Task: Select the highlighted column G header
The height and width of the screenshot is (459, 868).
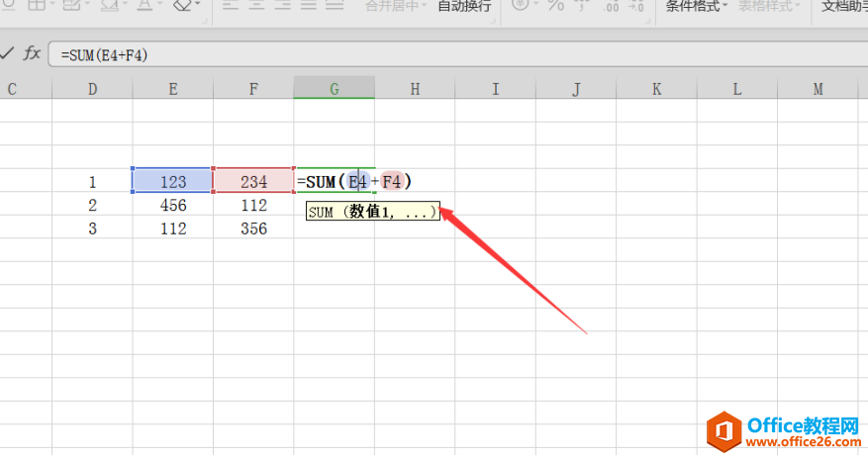Action: tap(335, 89)
